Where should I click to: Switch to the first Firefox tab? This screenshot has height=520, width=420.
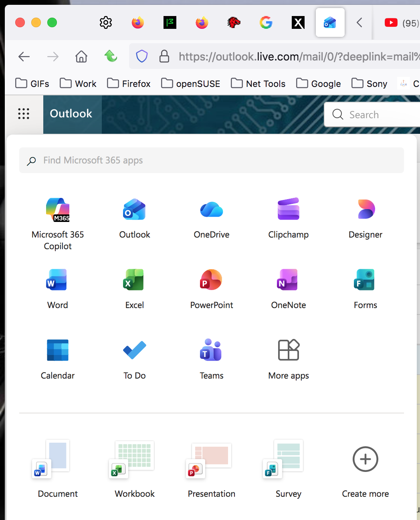tap(138, 22)
